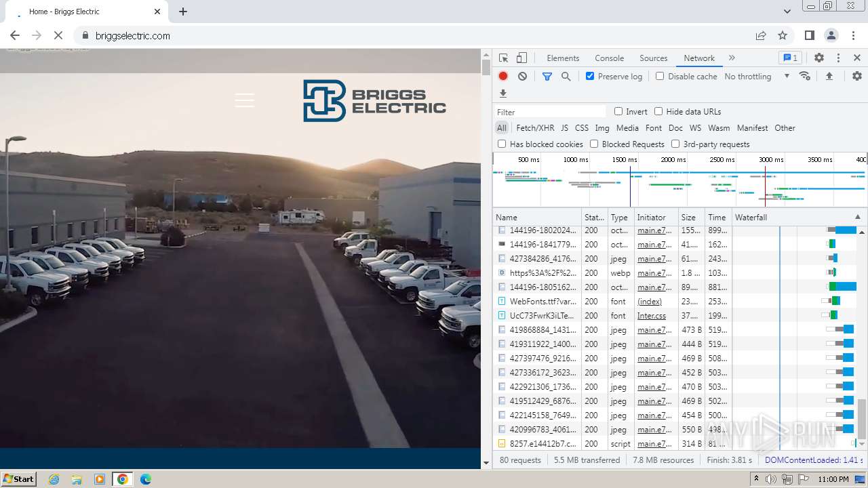868x488 pixels.
Task: Switch to the Console tab
Action: [609, 58]
